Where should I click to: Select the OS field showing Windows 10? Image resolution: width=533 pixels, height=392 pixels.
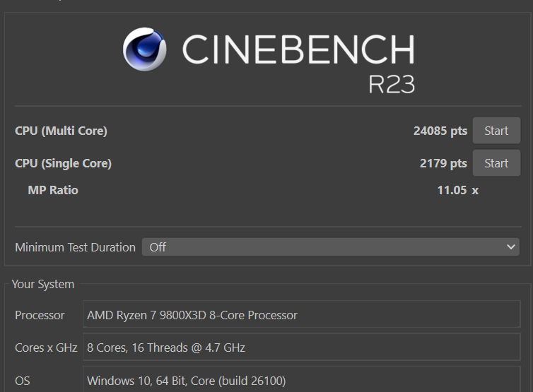(302, 380)
